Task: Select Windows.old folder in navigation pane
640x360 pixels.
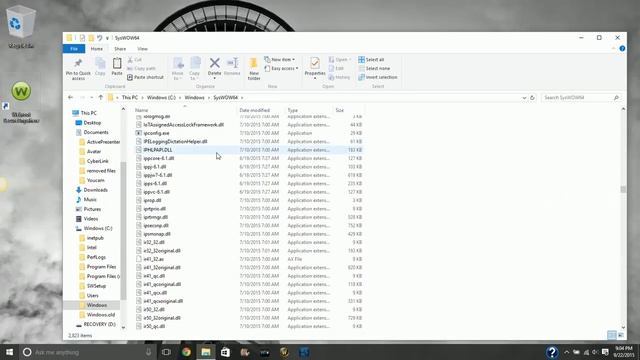Action: click(101, 315)
